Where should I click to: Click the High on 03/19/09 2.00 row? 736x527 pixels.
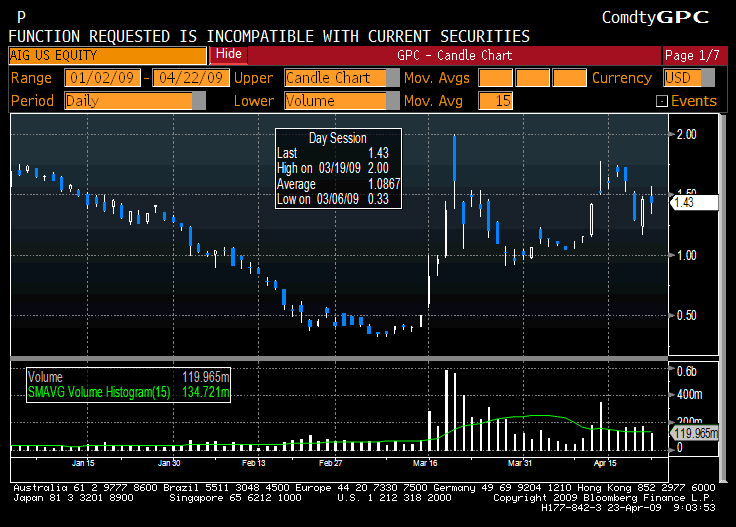333,168
